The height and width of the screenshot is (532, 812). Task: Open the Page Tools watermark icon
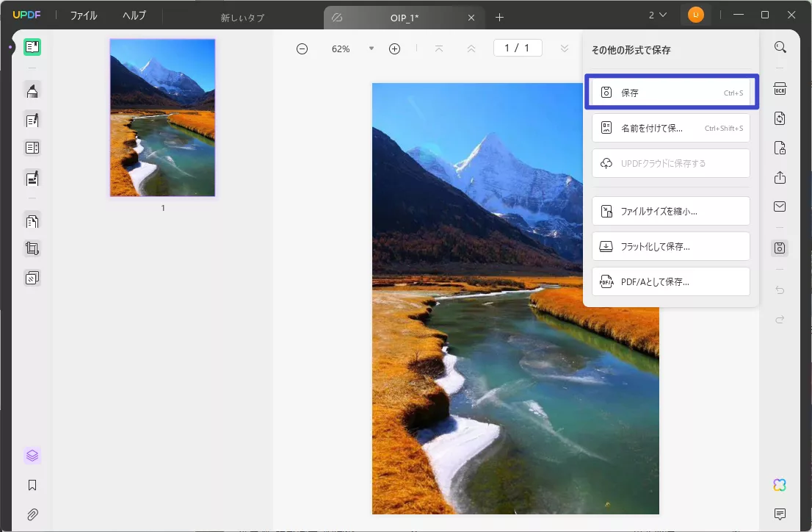[x=32, y=278]
